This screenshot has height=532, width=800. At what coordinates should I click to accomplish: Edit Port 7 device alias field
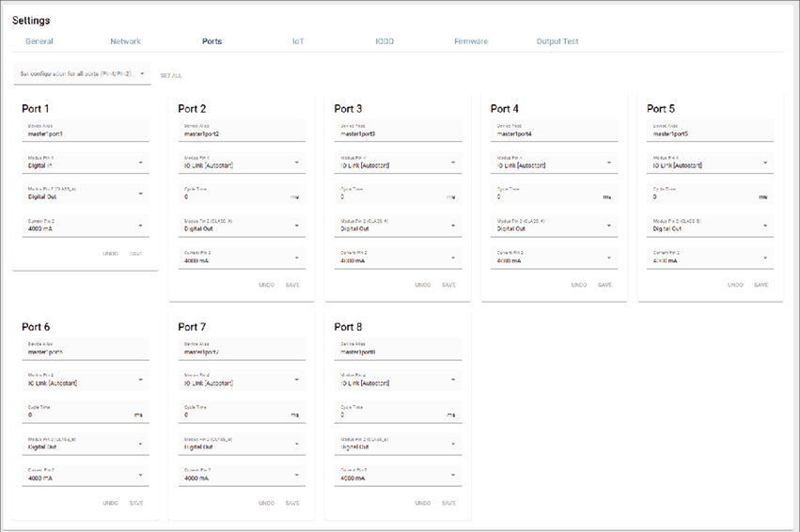(x=242, y=349)
